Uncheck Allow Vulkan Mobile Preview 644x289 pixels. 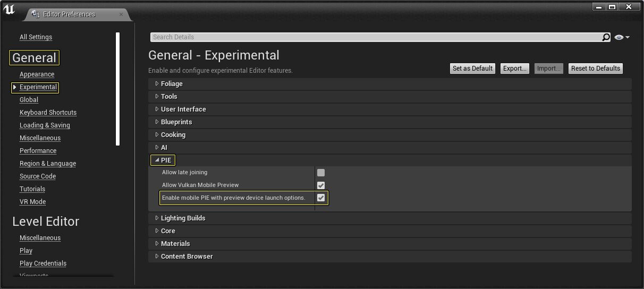pos(321,185)
